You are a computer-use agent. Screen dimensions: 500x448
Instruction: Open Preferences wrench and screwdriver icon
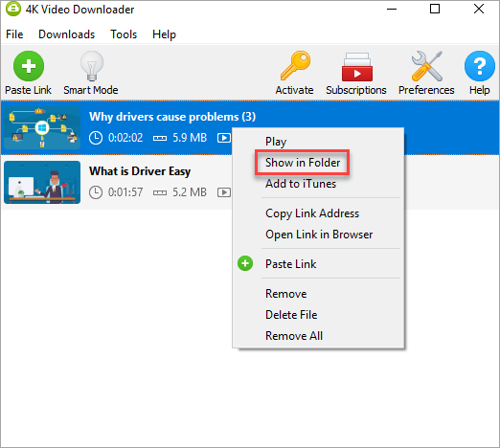[427, 66]
